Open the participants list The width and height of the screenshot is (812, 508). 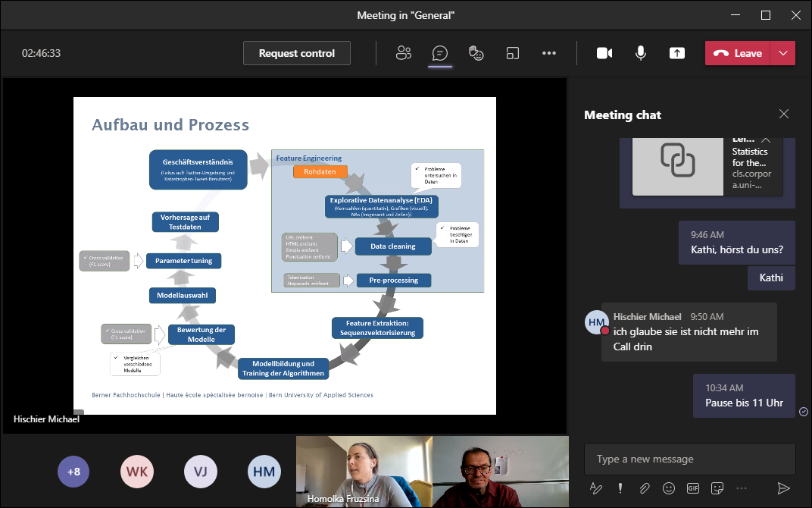[x=404, y=53]
